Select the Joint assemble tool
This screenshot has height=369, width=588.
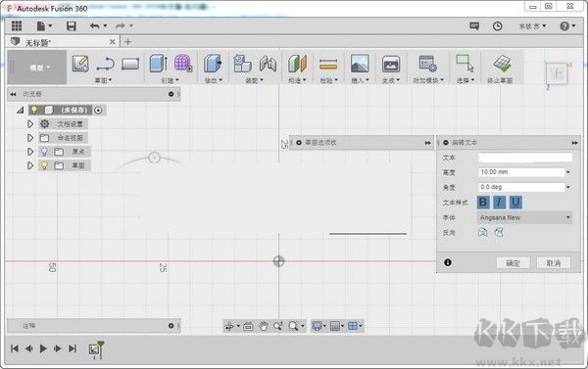268,64
